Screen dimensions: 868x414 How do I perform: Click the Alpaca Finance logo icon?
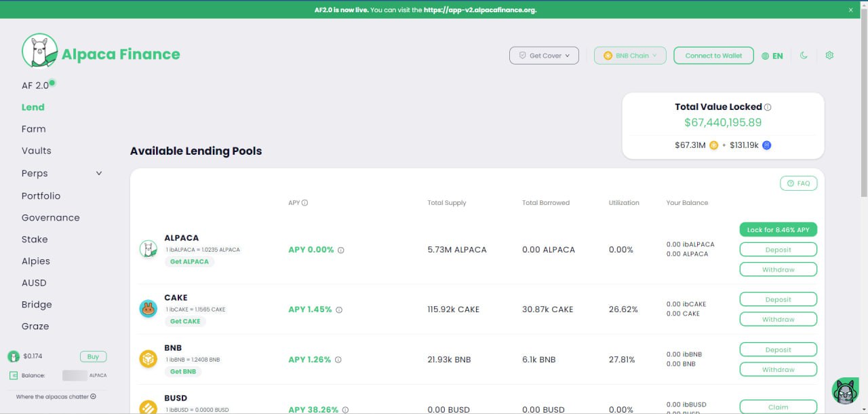tap(39, 51)
